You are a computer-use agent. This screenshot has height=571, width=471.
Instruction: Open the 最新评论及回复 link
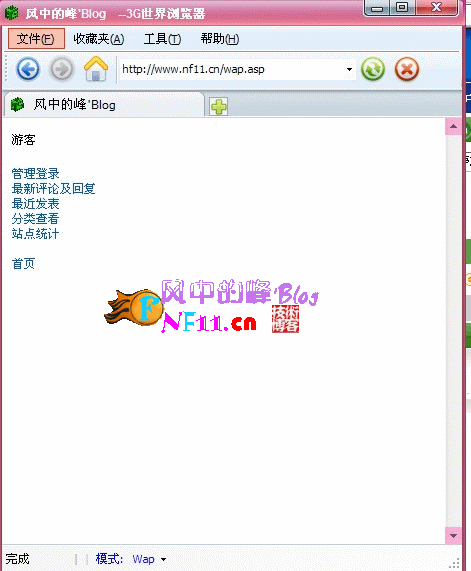(53, 189)
